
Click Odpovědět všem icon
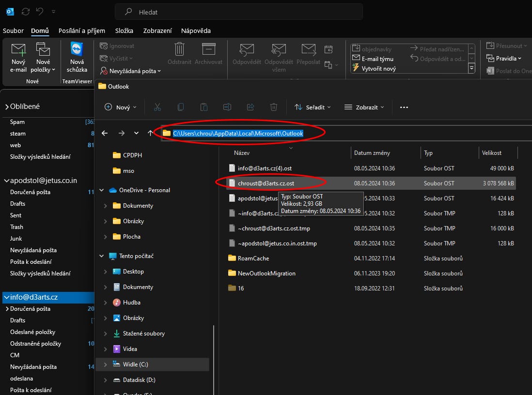point(279,50)
